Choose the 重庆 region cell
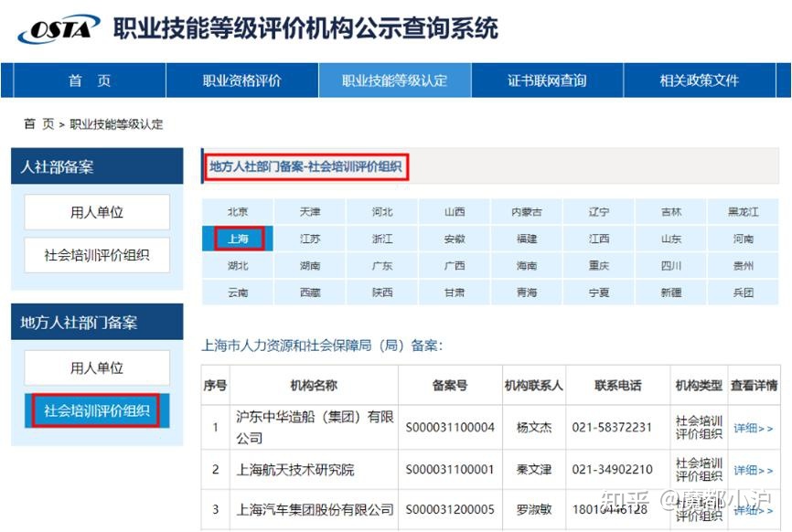This screenshot has height=532, width=792. pyautogui.click(x=599, y=265)
